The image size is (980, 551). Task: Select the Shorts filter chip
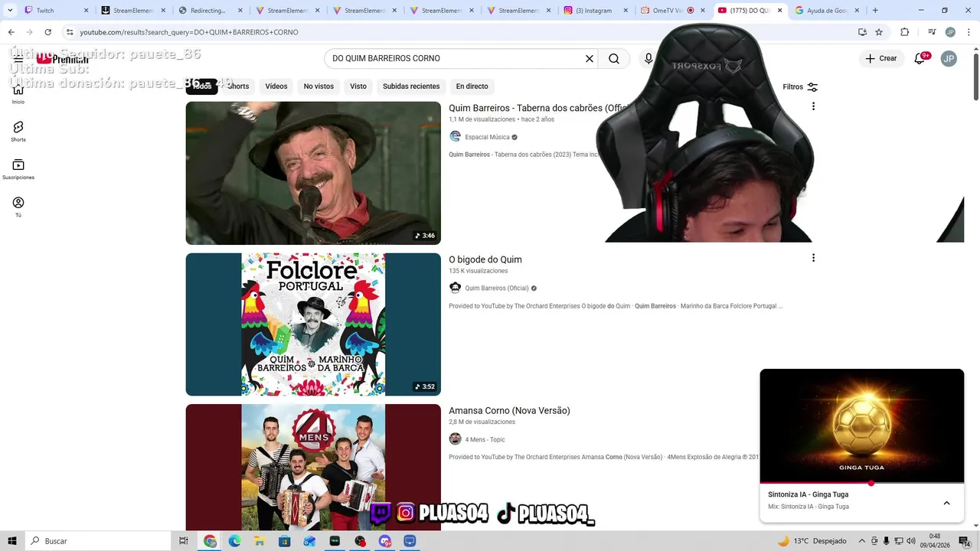click(x=238, y=86)
